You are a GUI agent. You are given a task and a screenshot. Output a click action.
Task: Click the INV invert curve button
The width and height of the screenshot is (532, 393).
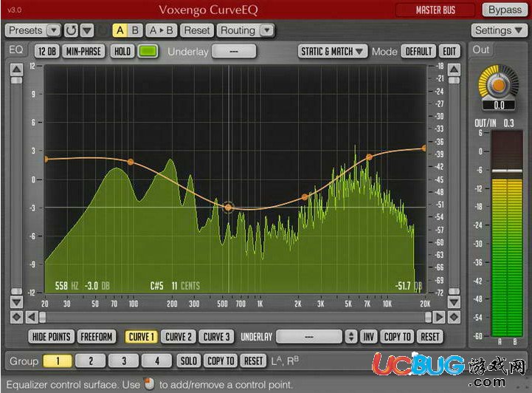[368, 337]
